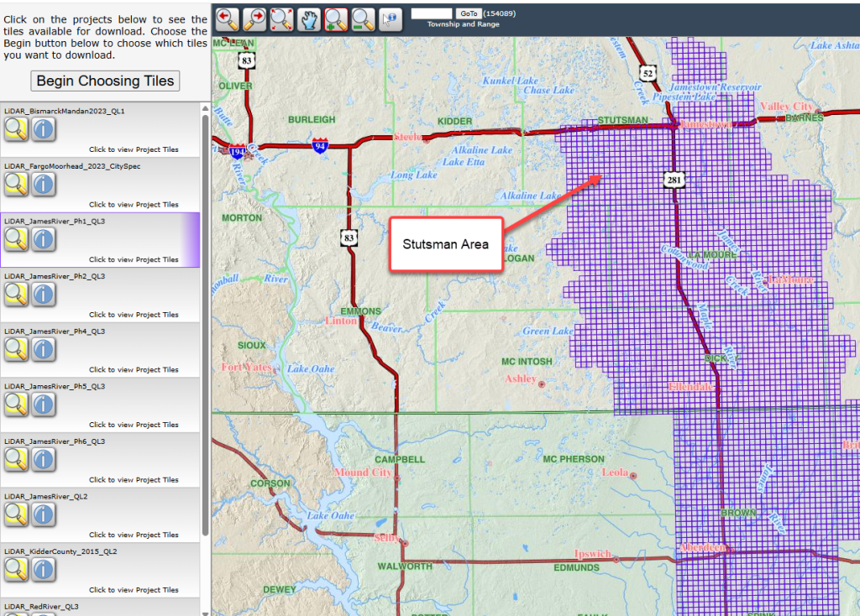Go back to previous map extent
The height and width of the screenshot is (616, 860).
pyautogui.click(x=229, y=18)
